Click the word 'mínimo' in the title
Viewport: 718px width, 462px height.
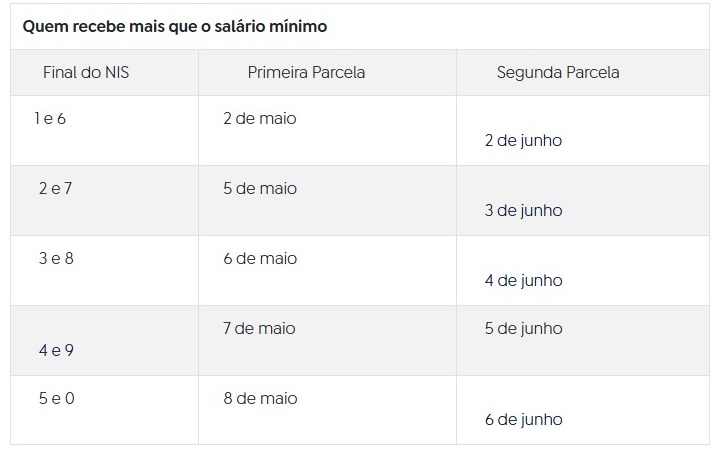pos(299,27)
